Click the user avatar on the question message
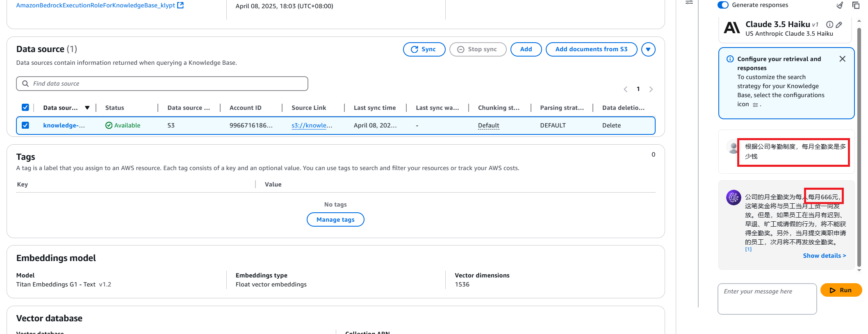 (733, 147)
